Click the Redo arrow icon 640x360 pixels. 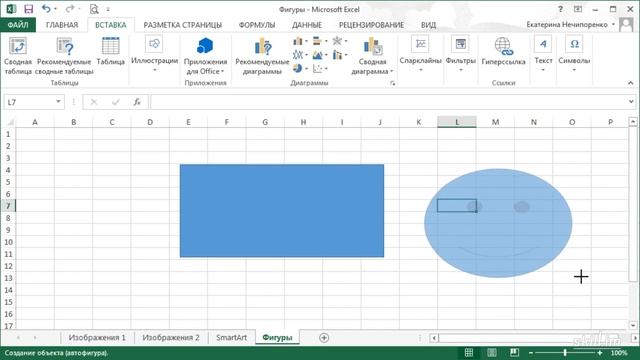(x=70, y=9)
